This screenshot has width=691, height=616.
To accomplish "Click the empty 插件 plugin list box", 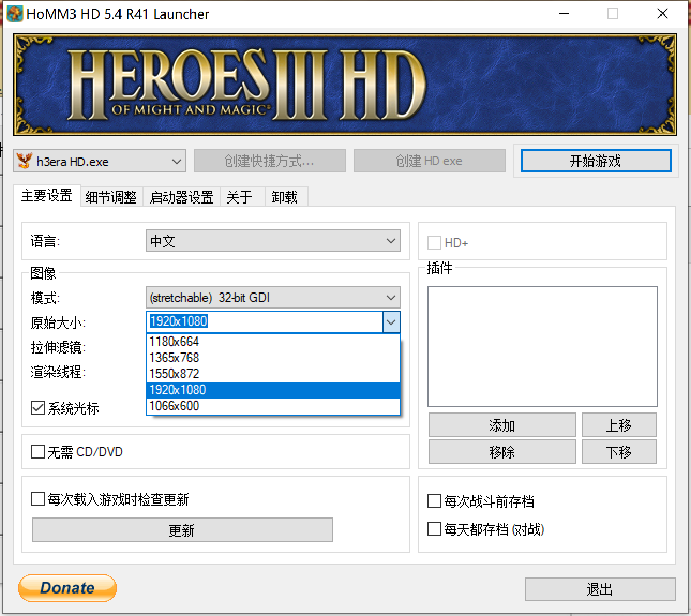I will tap(542, 347).
